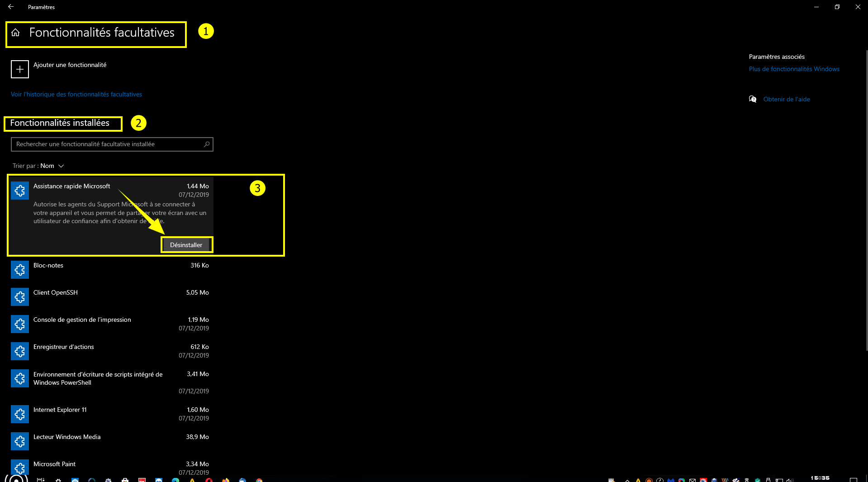
Task: Click the Lecteur Windows Media feature icon
Action: tap(20, 441)
